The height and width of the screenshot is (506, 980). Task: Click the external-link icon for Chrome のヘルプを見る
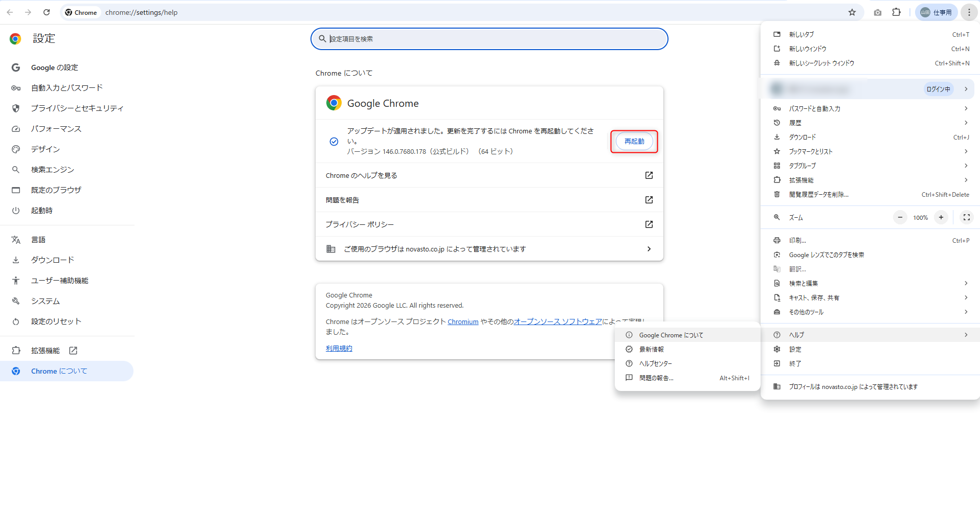[x=649, y=175]
